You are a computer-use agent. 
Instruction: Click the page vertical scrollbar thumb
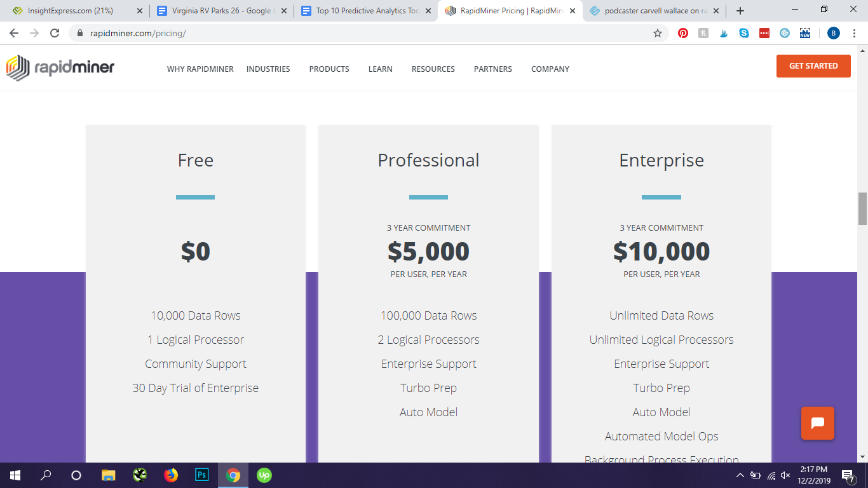[862, 208]
